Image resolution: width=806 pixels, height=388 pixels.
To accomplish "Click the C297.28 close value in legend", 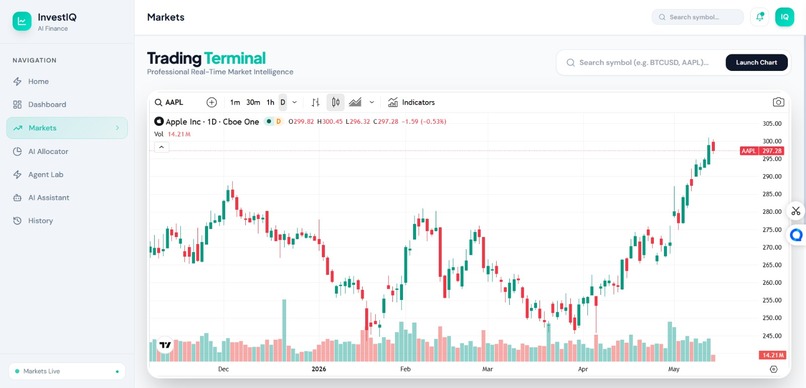I will [386, 122].
